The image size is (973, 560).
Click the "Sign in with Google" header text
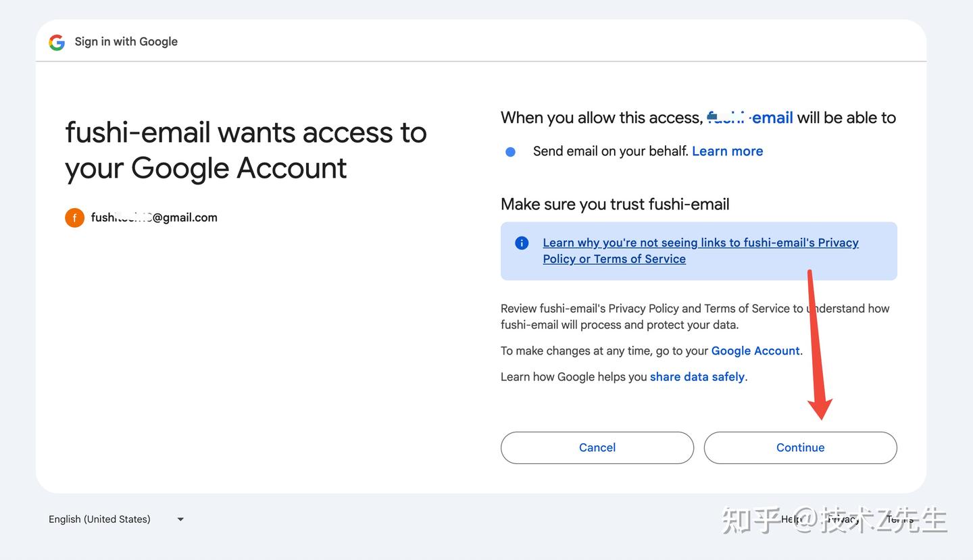pos(126,41)
